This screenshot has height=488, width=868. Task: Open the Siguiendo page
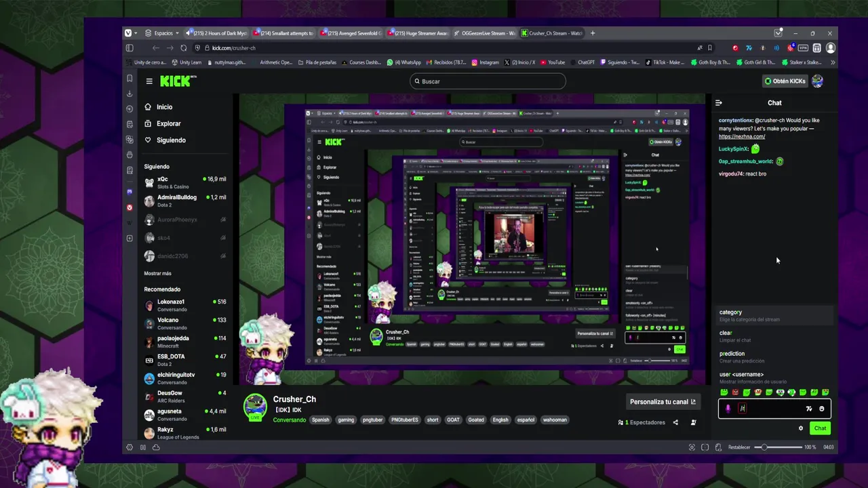point(165,140)
